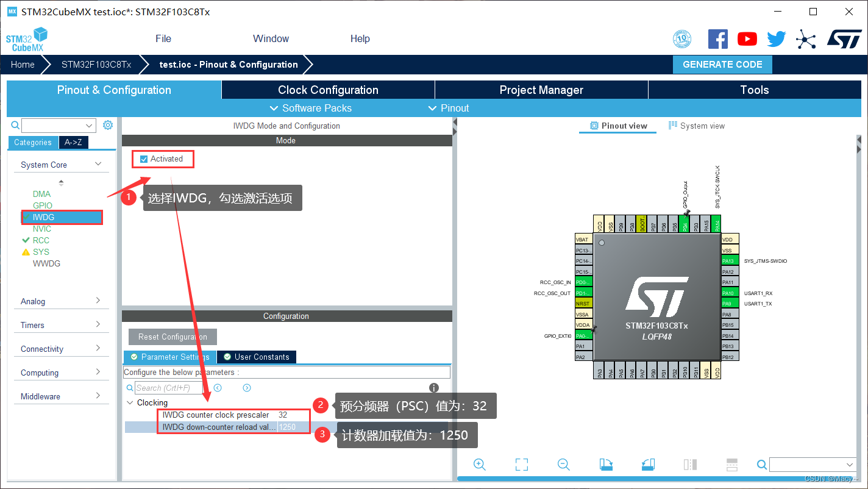This screenshot has width=868, height=489.
Task: Select NVIC in System Core list
Action: click(42, 229)
